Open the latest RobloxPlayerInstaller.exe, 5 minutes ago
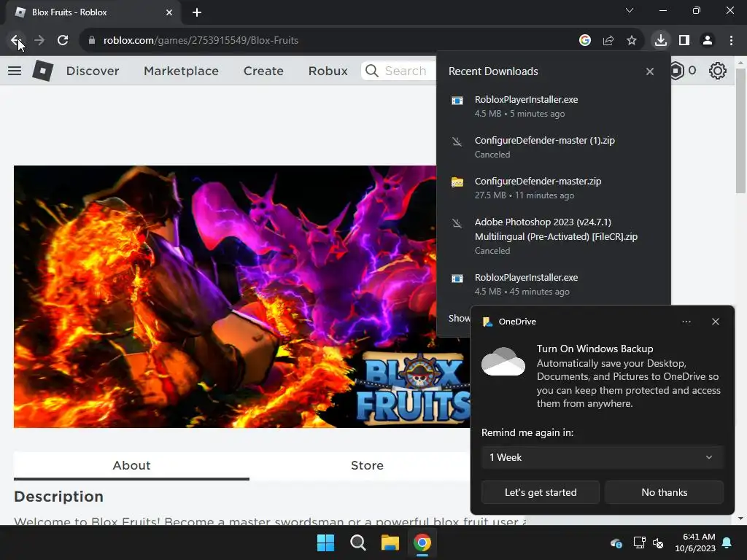The width and height of the screenshot is (747, 560). [x=554, y=106]
